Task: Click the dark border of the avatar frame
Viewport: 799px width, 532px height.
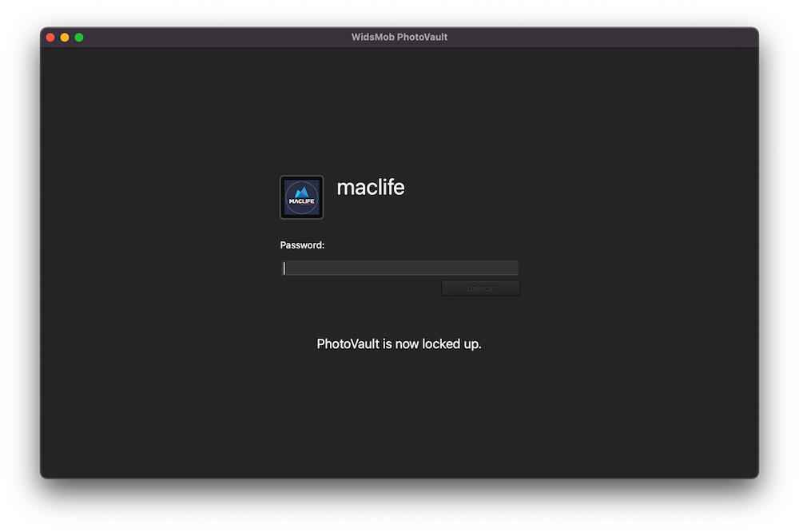Action: pos(281,197)
